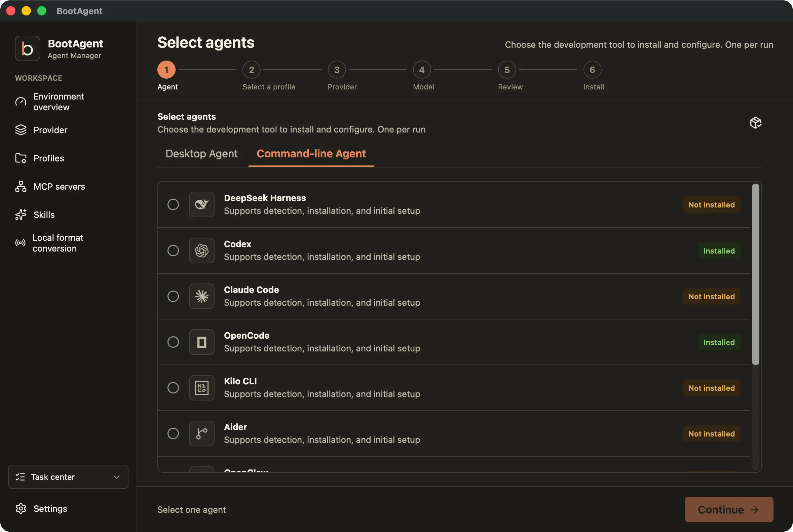This screenshot has width=793, height=532.
Task: Click the OpenCode agent name
Action: (x=247, y=336)
